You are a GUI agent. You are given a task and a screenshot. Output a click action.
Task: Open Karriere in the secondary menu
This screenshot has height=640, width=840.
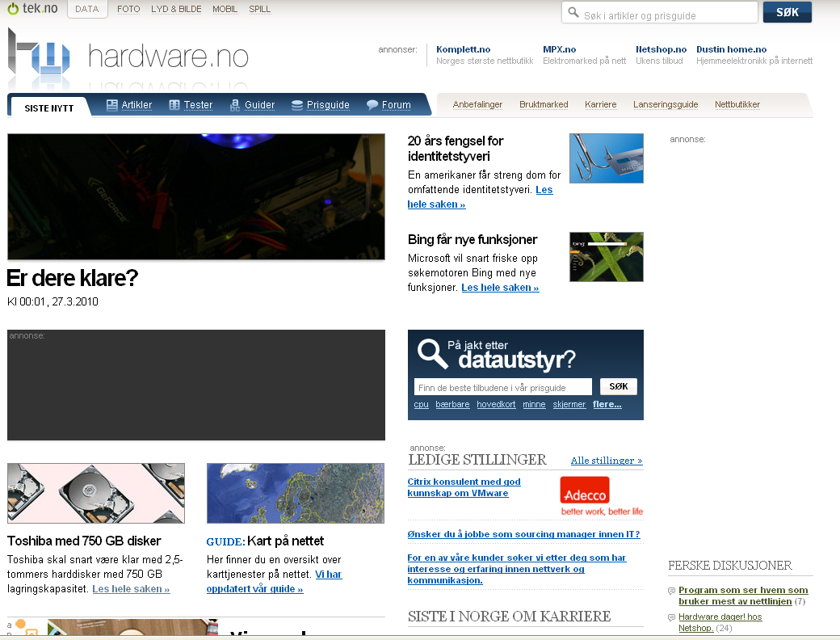601,104
